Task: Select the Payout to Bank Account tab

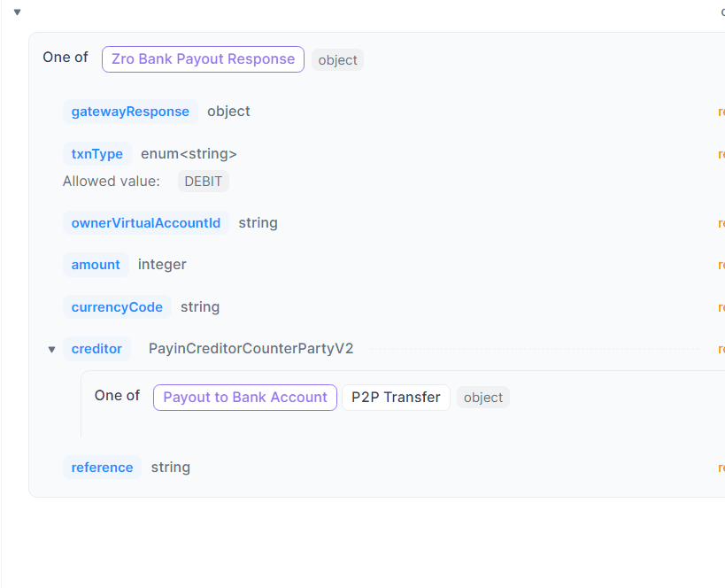Action: 245,398
